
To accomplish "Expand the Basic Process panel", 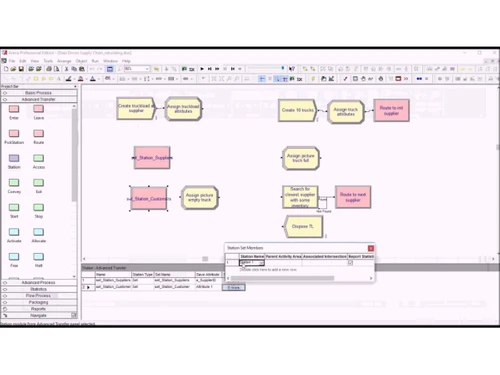I will tap(39, 93).
